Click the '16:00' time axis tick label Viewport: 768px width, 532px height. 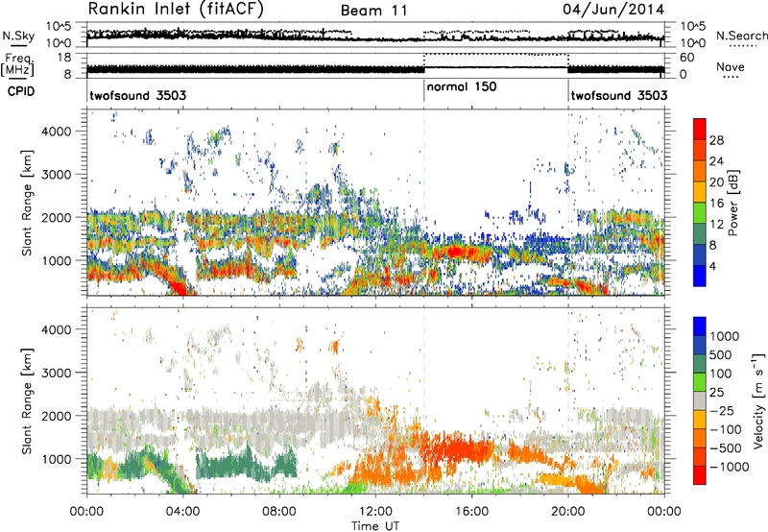[471, 512]
